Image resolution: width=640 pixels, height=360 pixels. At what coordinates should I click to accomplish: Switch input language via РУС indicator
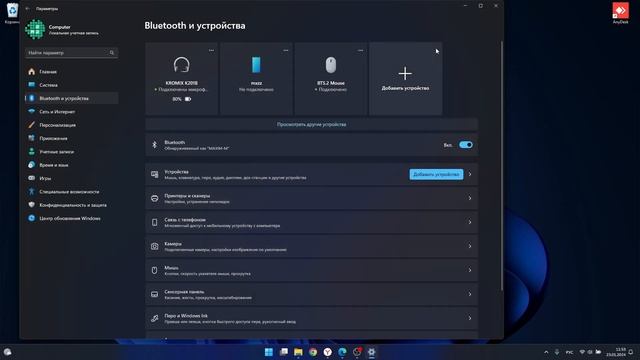569,352
